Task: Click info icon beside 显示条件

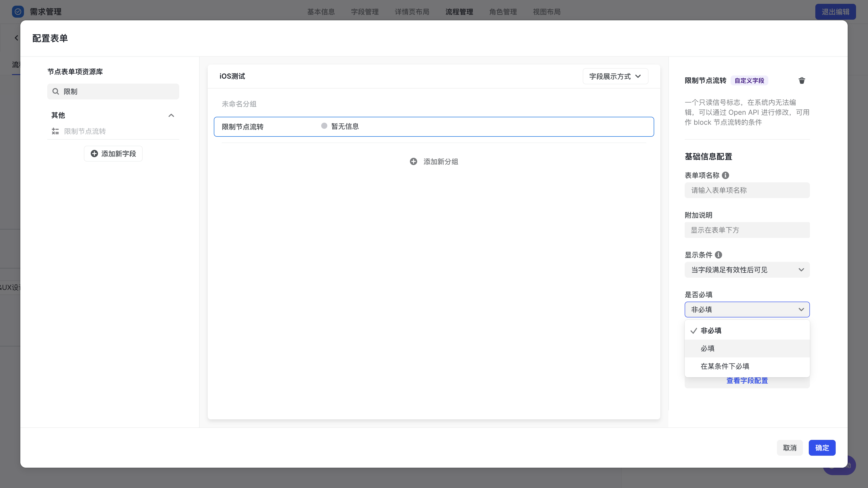Action: tap(718, 255)
